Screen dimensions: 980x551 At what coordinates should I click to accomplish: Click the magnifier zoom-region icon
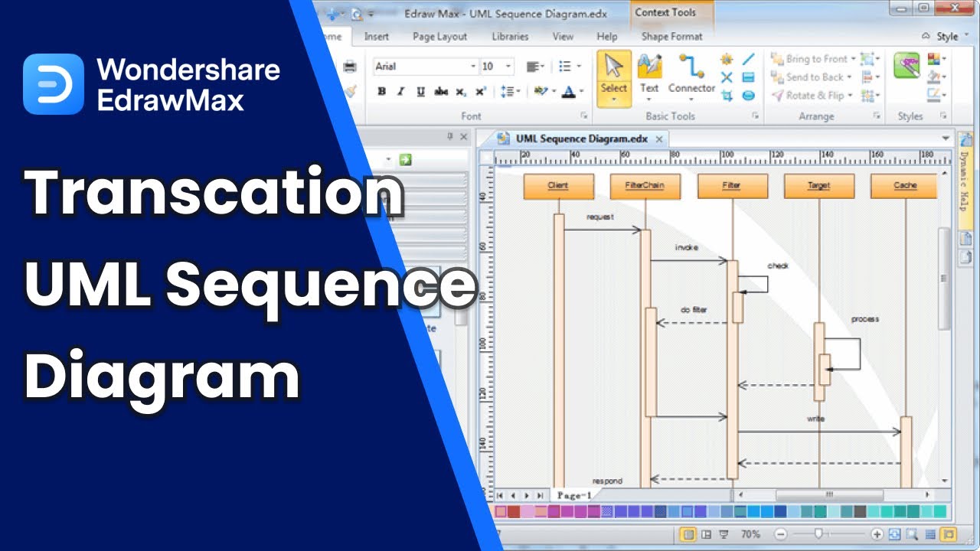click(x=912, y=534)
